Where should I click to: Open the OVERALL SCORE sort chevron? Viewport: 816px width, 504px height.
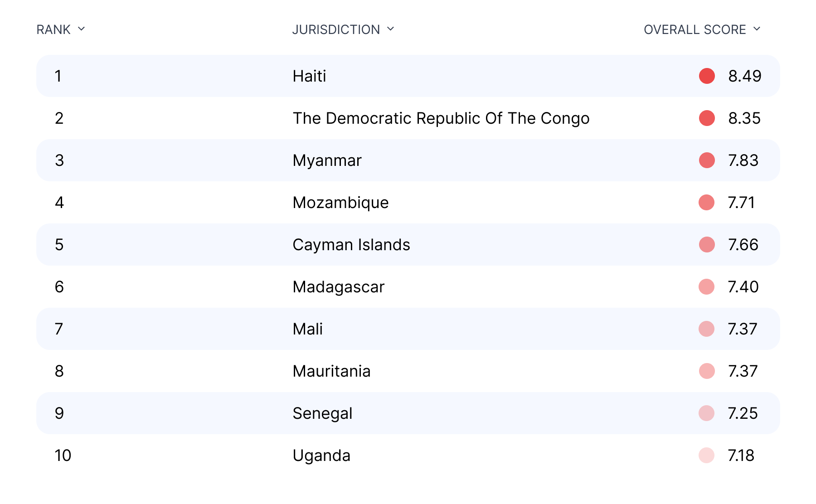tap(757, 29)
